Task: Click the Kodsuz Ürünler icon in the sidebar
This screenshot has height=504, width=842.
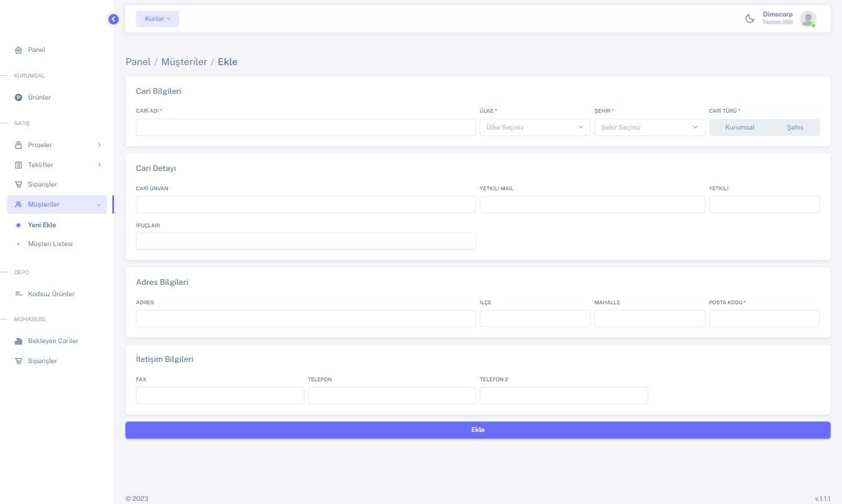Action: (18, 294)
